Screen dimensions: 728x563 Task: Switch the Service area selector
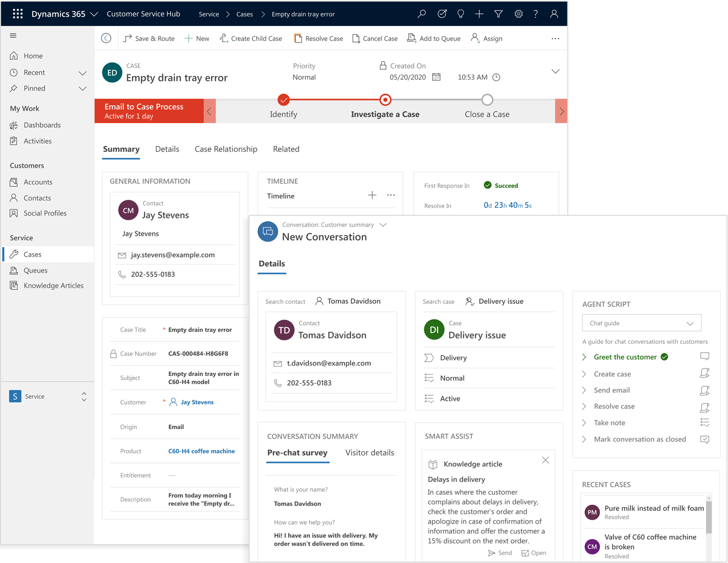point(84,396)
